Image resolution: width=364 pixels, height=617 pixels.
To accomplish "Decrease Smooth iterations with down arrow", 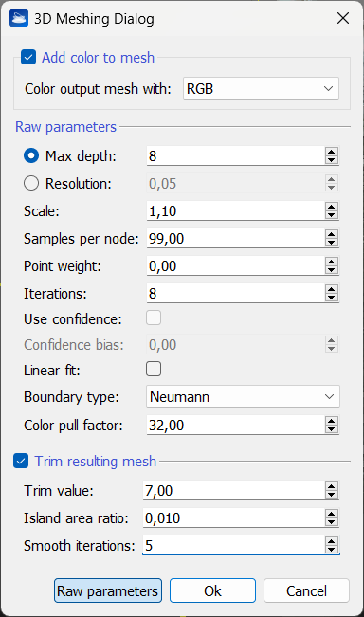I will point(332,550).
